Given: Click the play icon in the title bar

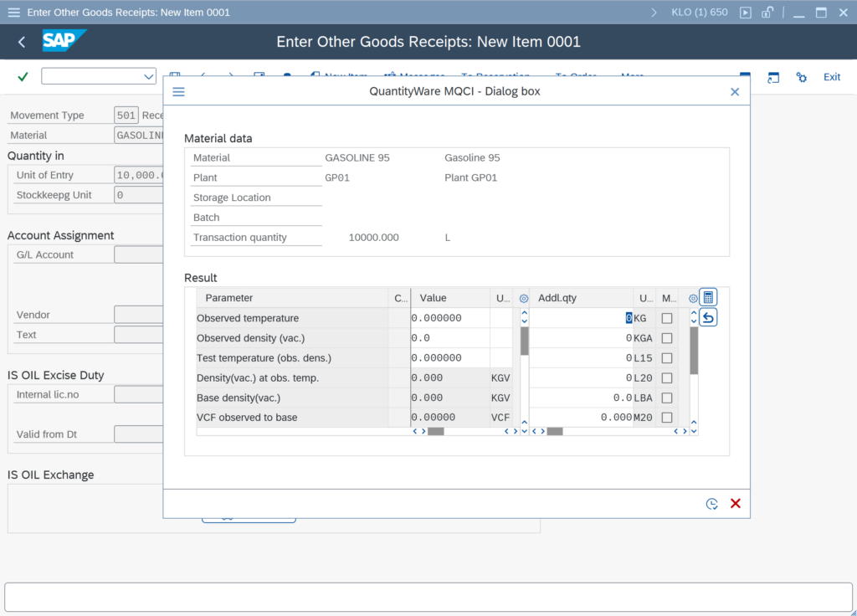Looking at the screenshot, I should point(746,13).
